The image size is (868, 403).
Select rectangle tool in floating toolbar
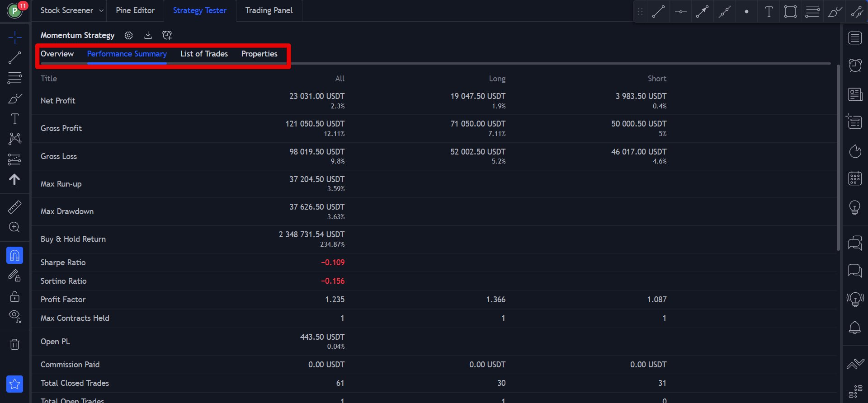pos(790,12)
